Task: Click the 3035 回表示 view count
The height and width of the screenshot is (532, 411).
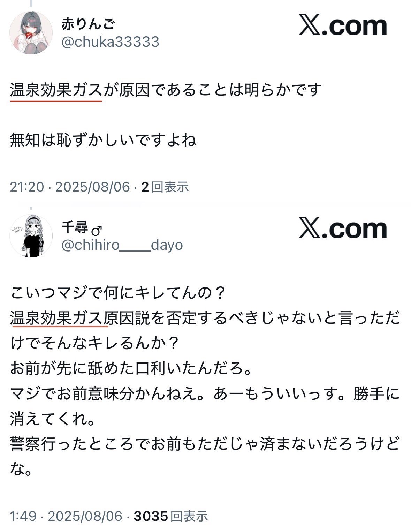Action: 171,516
